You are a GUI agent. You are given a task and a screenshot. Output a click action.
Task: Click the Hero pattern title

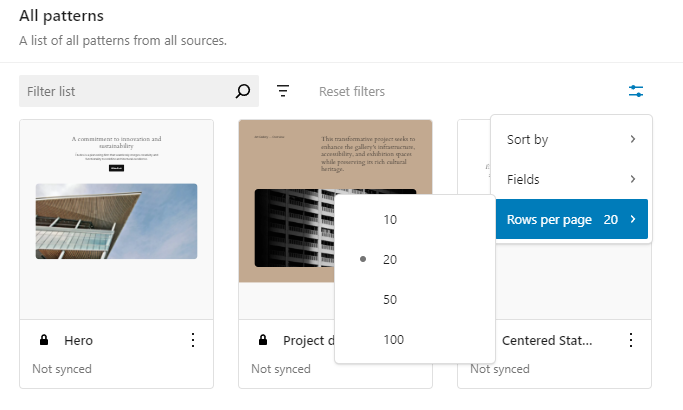click(78, 340)
